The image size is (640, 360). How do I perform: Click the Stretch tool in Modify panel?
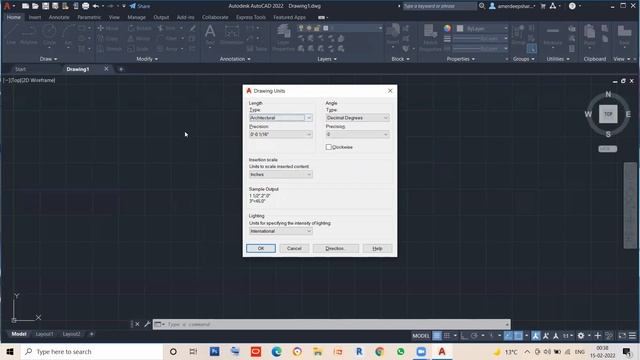point(109,49)
